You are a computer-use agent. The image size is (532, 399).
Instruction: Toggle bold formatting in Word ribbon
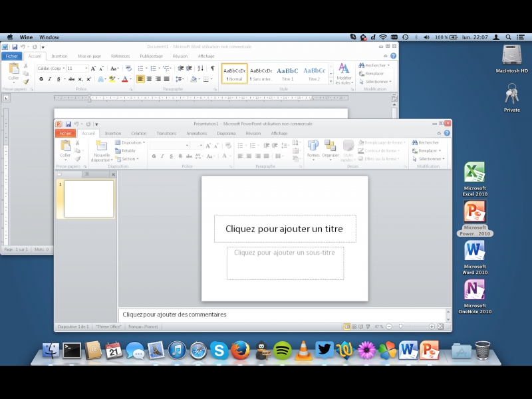pyautogui.click(x=41, y=79)
